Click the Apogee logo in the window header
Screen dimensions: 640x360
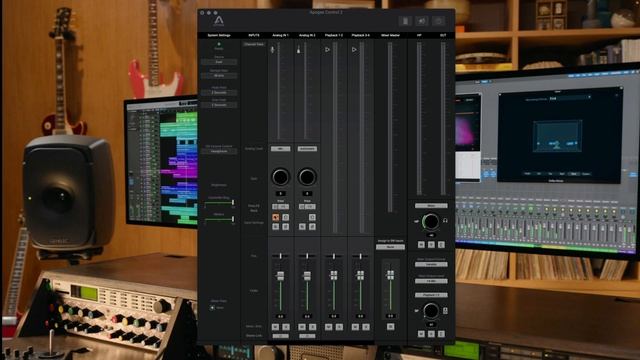pyautogui.click(x=219, y=20)
